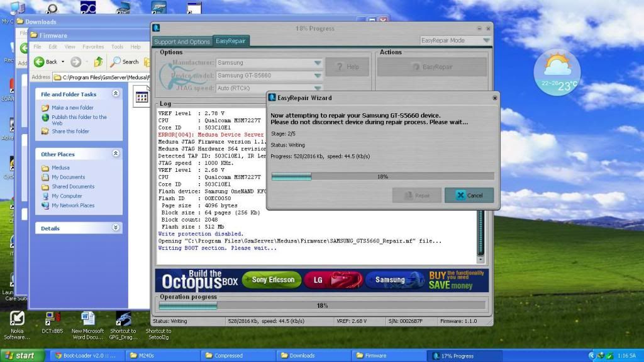
Task: Switch to M240s taskbar folder
Action: coord(162,356)
